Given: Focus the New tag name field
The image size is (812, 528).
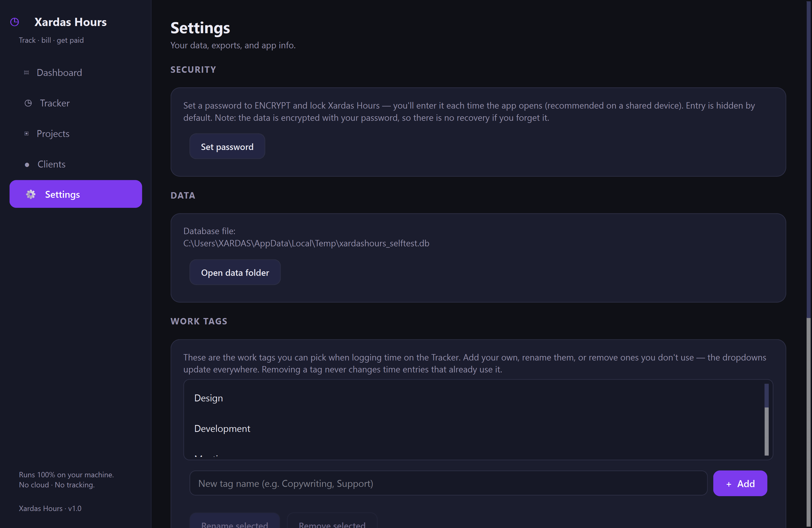Looking at the screenshot, I should point(448,483).
